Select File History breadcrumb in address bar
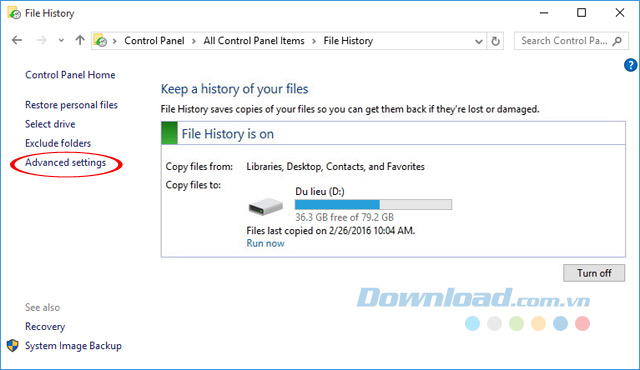The image size is (640, 370). click(x=348, y=41)
